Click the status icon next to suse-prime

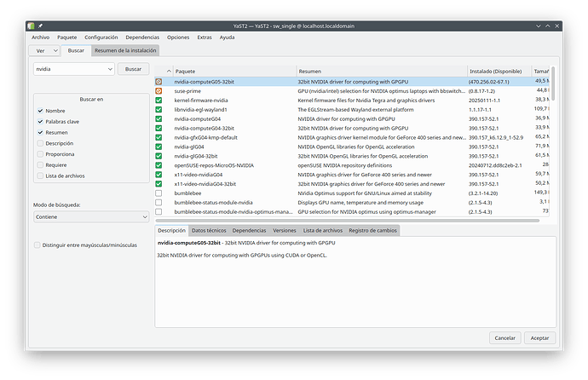pos(159,90)
